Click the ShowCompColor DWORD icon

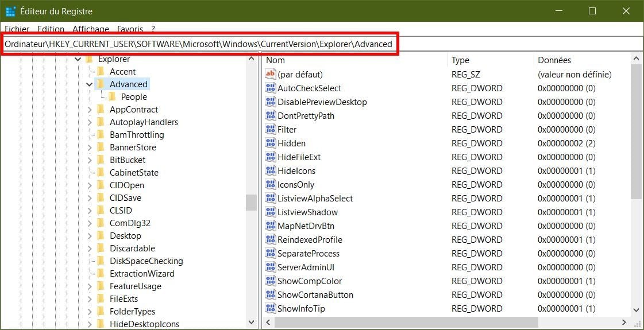271,281
